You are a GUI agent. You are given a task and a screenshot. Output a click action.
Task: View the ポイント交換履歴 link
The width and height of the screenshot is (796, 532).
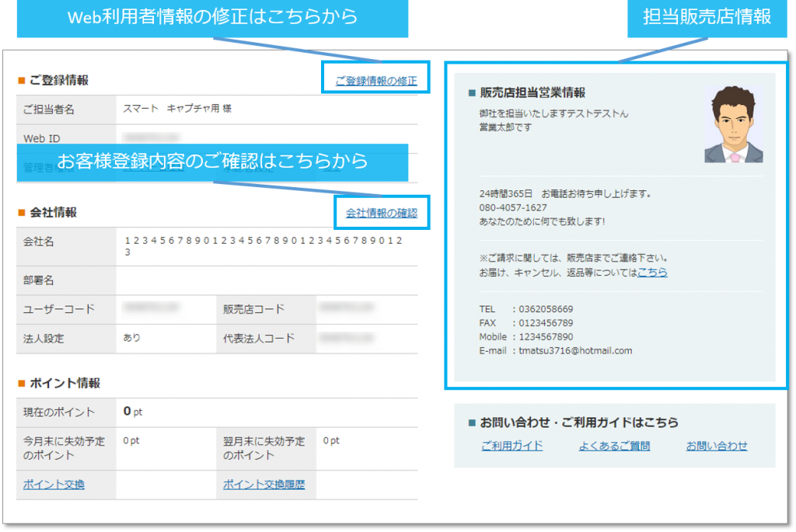click(x=264, y=485)
